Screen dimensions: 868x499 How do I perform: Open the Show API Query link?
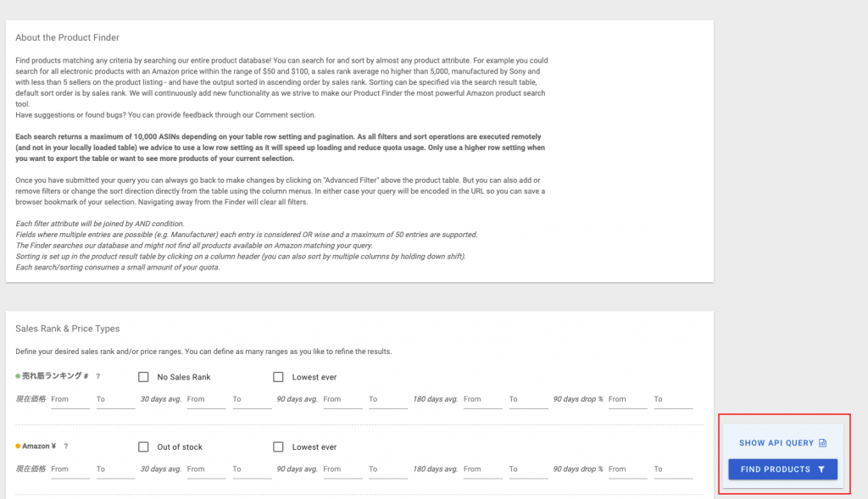(x=776, y=443)
